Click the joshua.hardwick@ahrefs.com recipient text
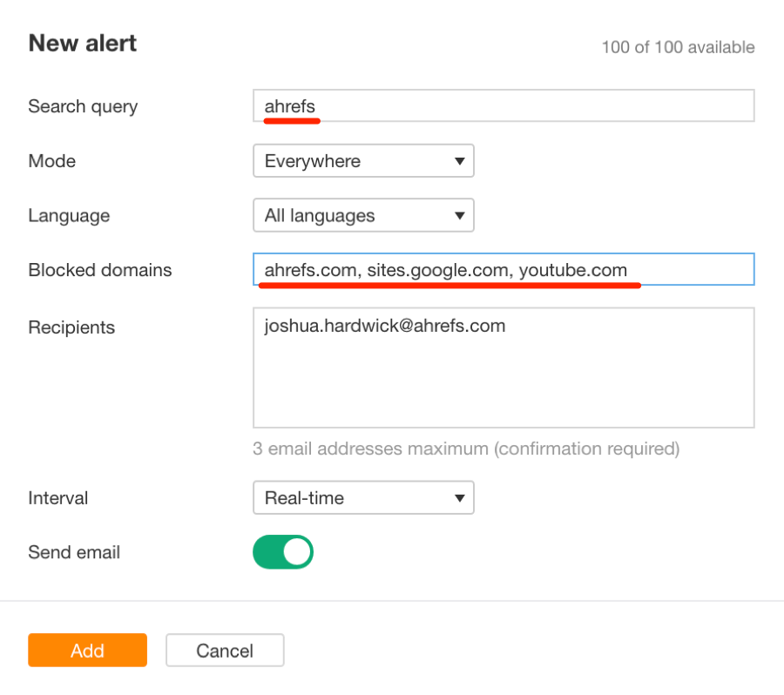Image resolution: width=784 pixels, height=695 pixels. (385, 326)
